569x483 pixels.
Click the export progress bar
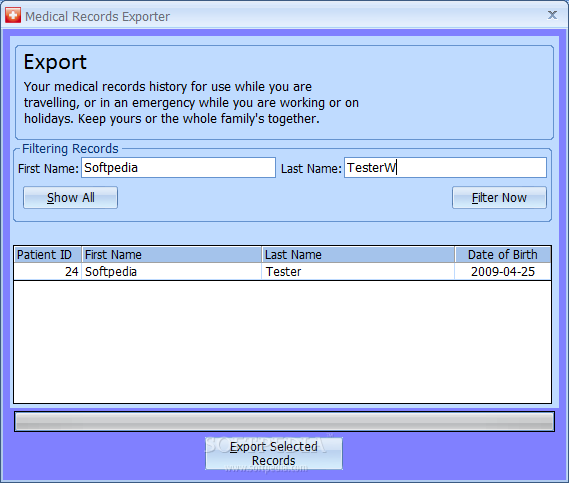pyautogui.click(x=284, y=421)
